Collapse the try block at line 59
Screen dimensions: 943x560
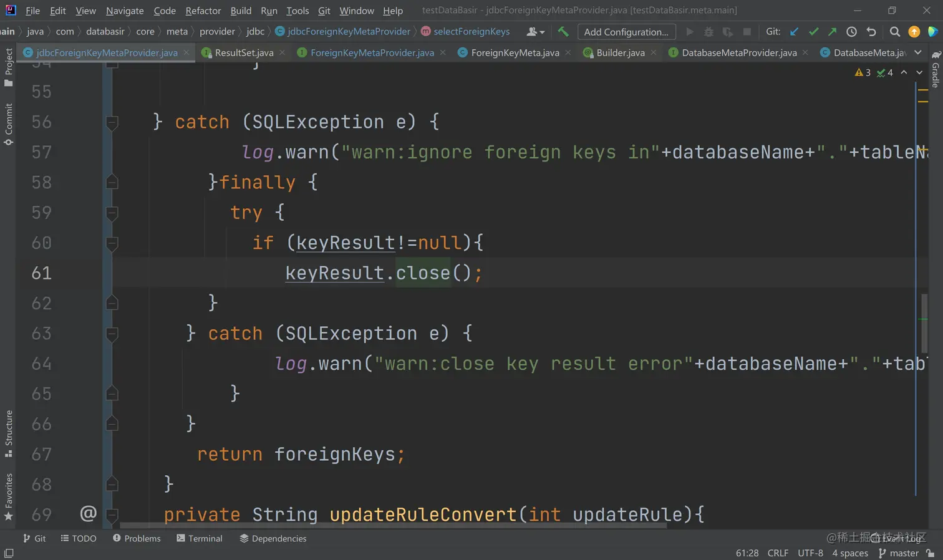112,213
